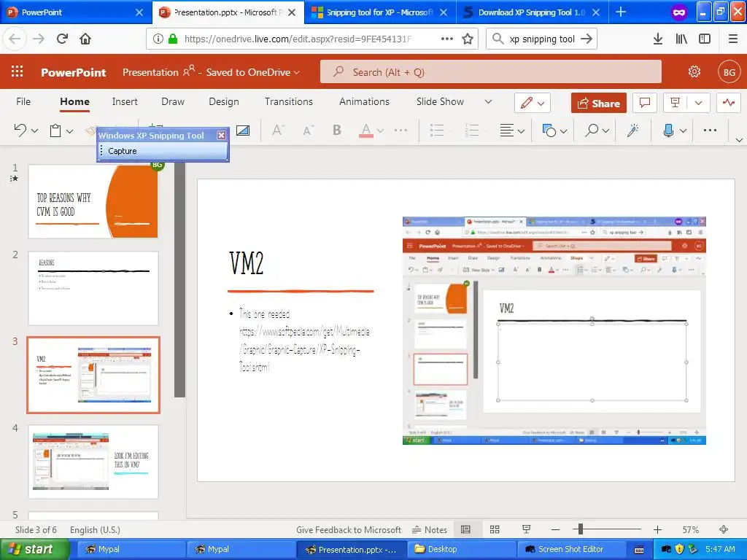Switch to Normal view icon
Viewport: 747px width, 560px height.
pos(466,529)
